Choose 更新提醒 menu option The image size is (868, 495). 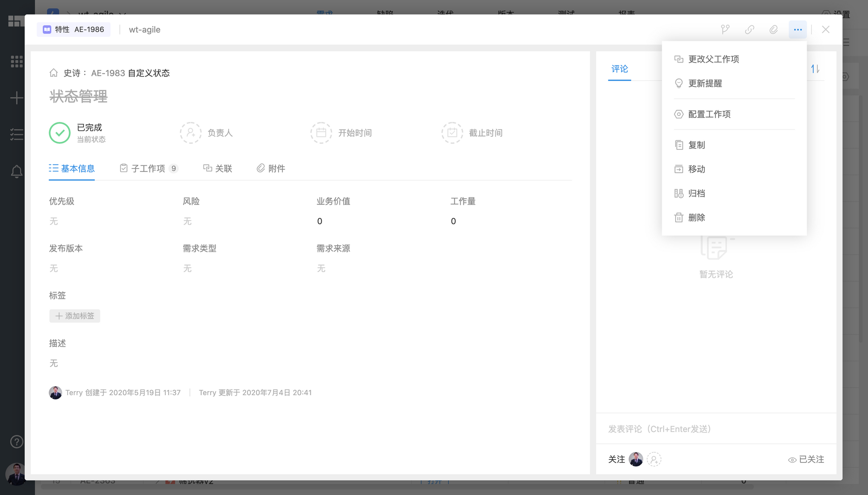(x=734, y=83)
